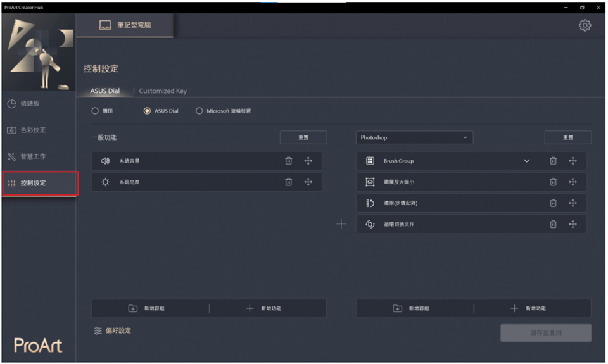Viewport: 608px width, 364px height.
Task: Click trash icon for 循環切換文件
Action: (x=553, y=224)
